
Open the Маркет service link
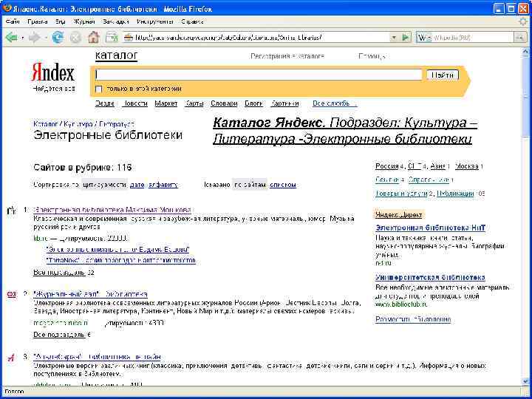[x=166, y=103]
